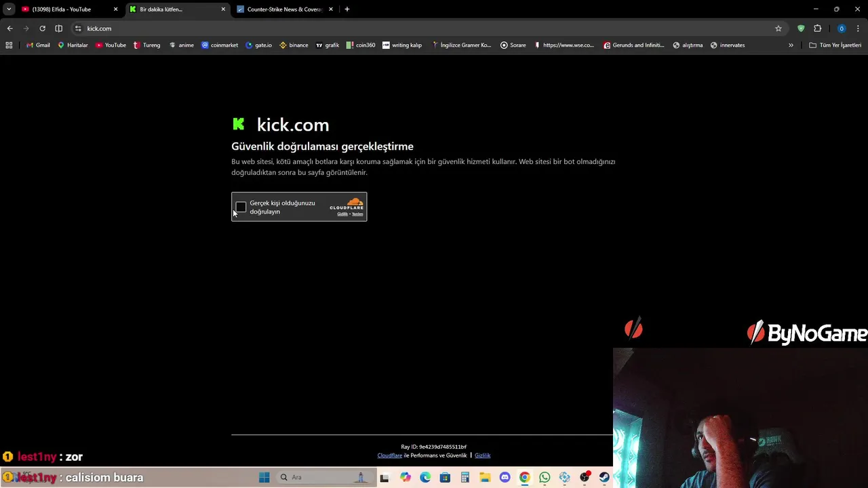
Task: Open the coinmarket bookmark
Action: pyautogui.click(x=220, y=45)
